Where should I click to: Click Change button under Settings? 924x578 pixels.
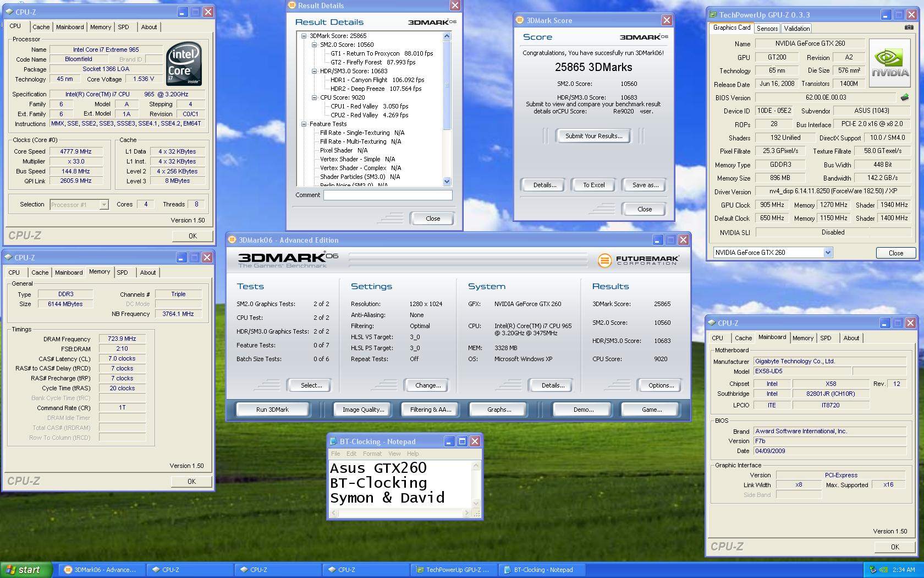click(x=428, y=385)
